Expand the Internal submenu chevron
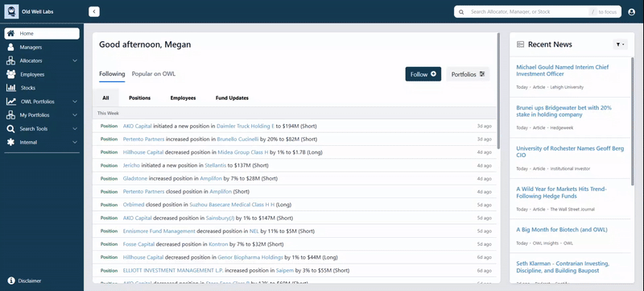This screenshot has width=644, height=291. 75,142
